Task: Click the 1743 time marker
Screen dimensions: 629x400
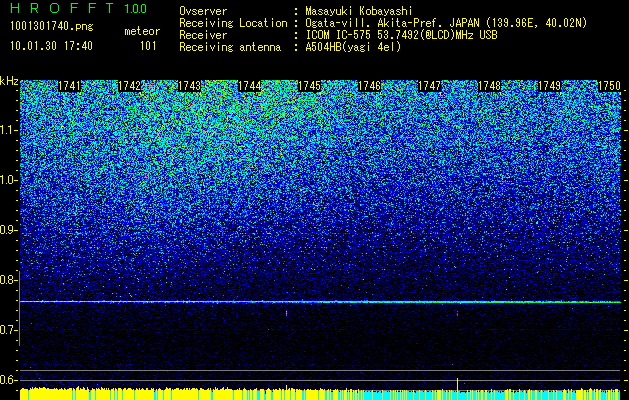Action: [189, 86]
